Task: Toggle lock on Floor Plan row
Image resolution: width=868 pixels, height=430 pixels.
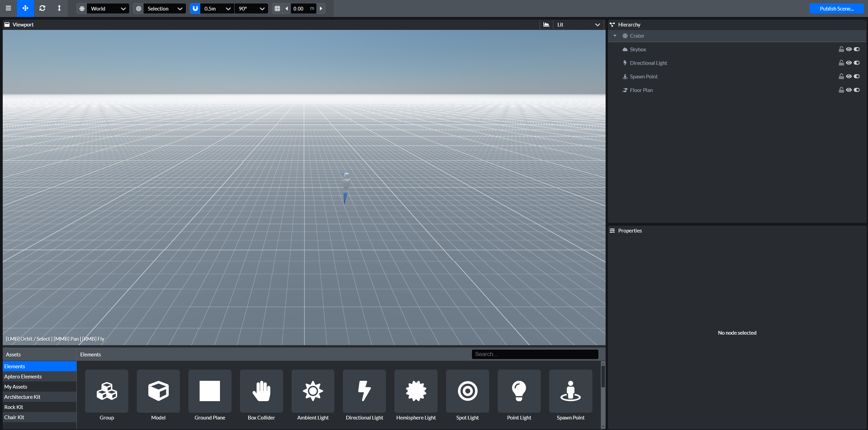Action: (x=841, y=90)
